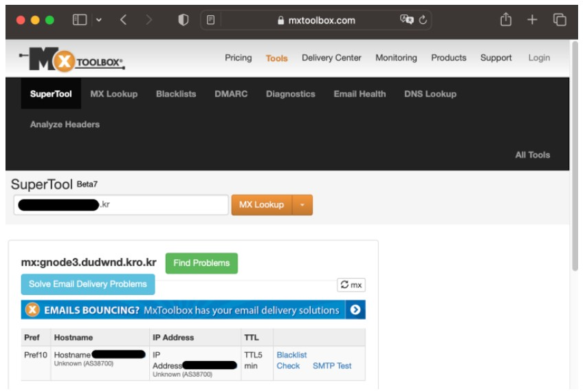Toggle the Reader view icon

tap(211, 20)
